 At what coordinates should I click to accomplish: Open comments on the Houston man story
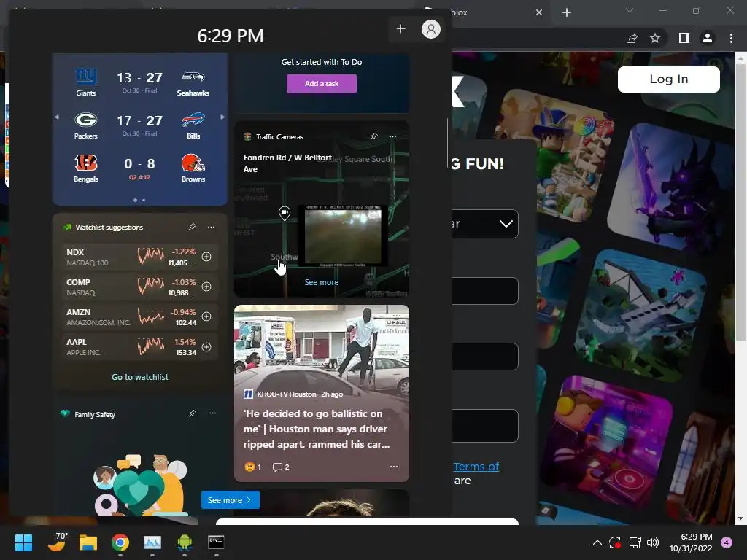click(x=281, y=467)
